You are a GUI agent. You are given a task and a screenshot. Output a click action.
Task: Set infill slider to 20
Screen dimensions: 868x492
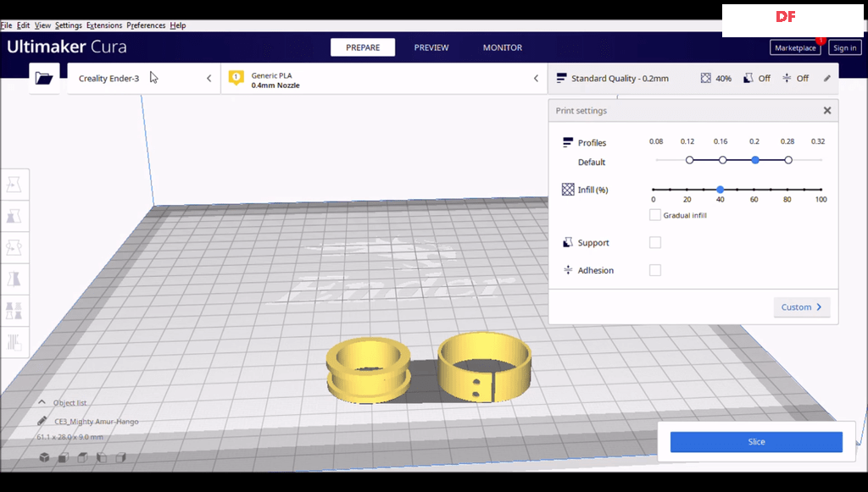pyautogui.click(x=687, y=190)
